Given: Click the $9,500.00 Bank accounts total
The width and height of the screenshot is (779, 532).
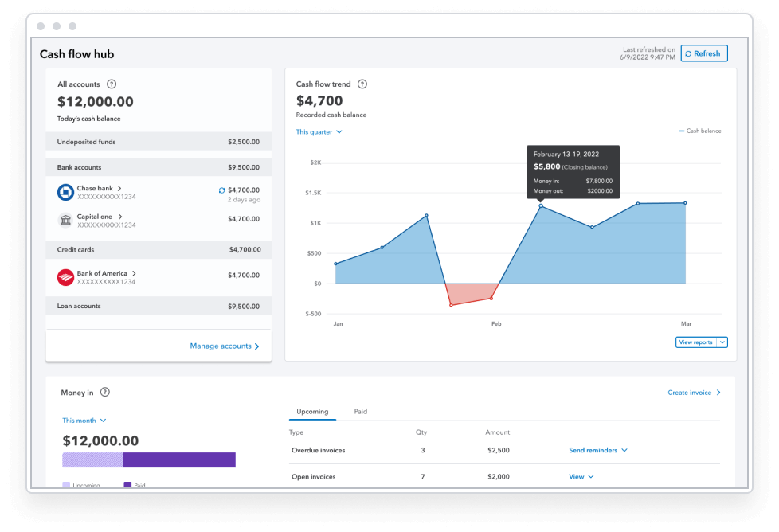Looking at the screenshot, I should click(244, 167).
